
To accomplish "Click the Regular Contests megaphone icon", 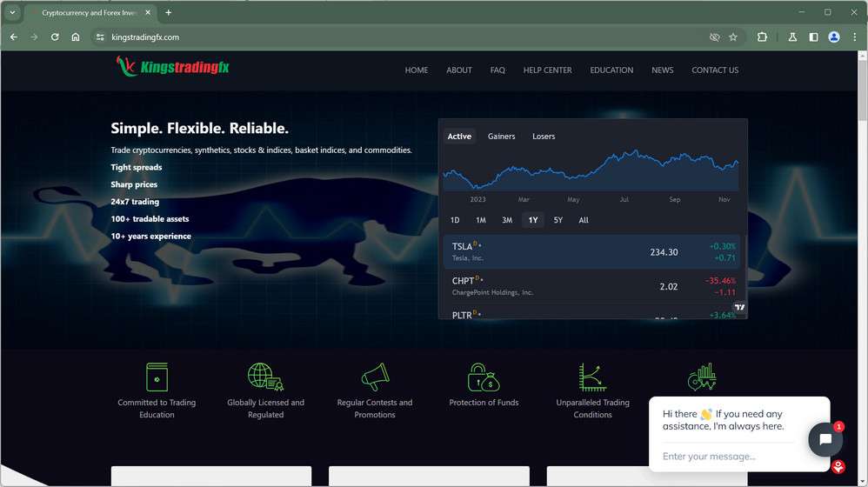I will point(375,377).
